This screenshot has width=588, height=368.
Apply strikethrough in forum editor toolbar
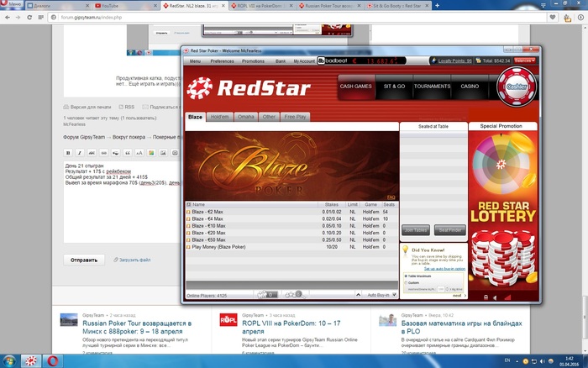click(92, 153)
